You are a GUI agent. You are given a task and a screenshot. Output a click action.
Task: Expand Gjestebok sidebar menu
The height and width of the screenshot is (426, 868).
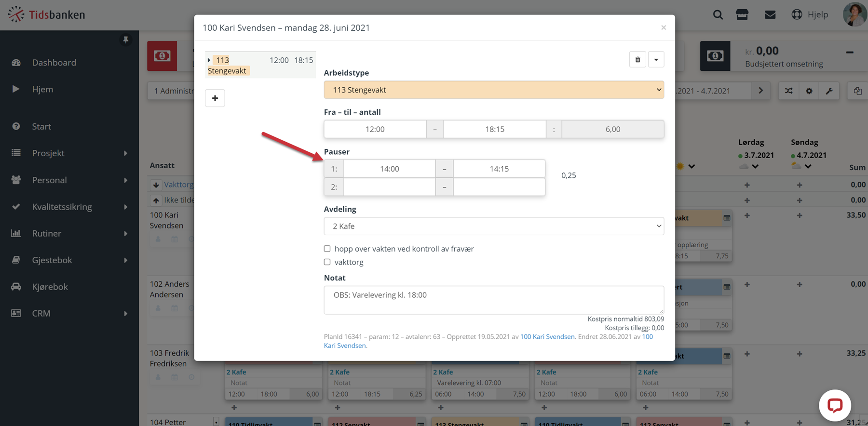(x=69, y=260)
